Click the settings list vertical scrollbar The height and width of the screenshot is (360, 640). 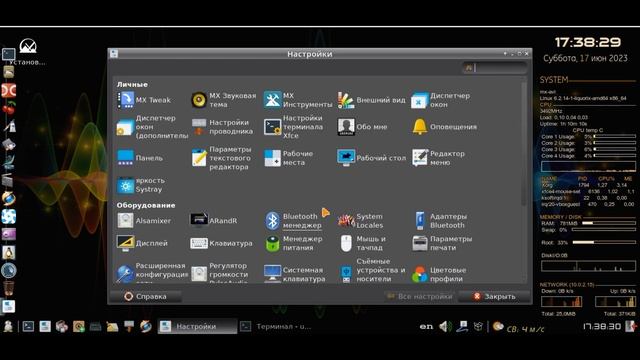pos(524,143)
